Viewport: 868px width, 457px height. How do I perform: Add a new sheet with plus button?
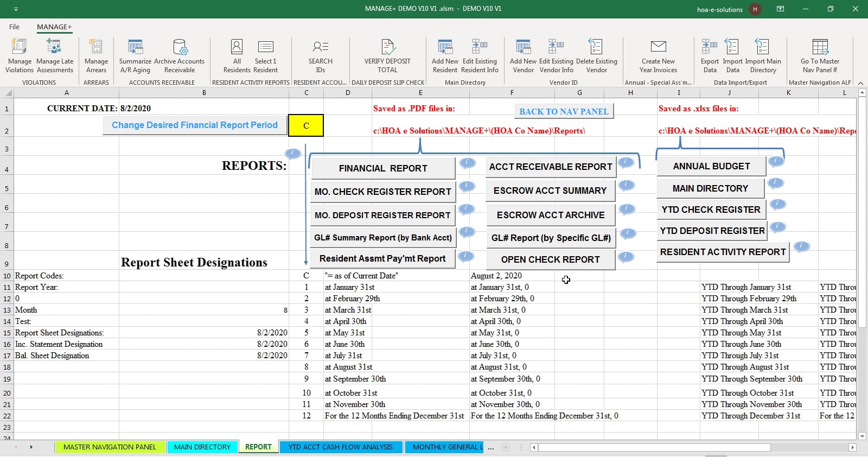pos(506,447)
